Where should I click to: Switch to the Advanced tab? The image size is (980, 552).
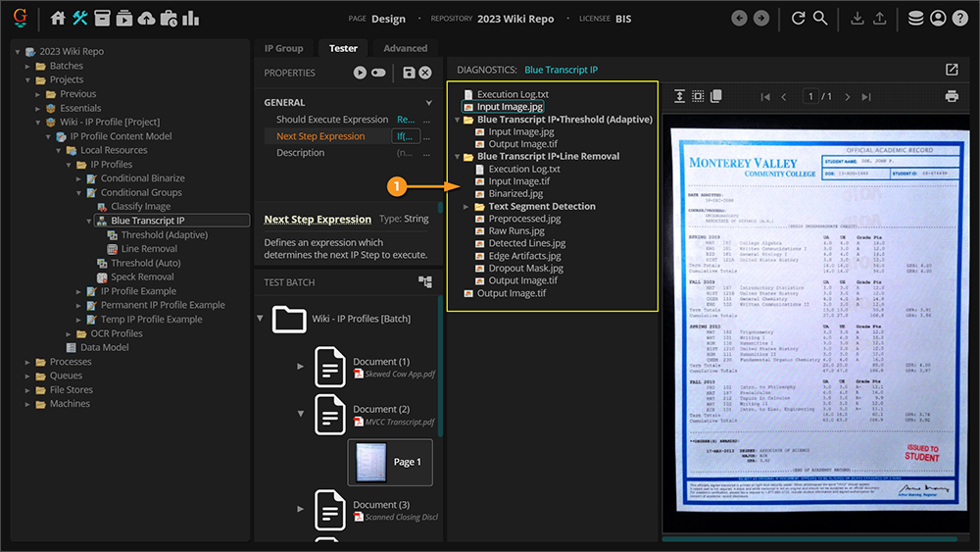[x=405, y=48]
